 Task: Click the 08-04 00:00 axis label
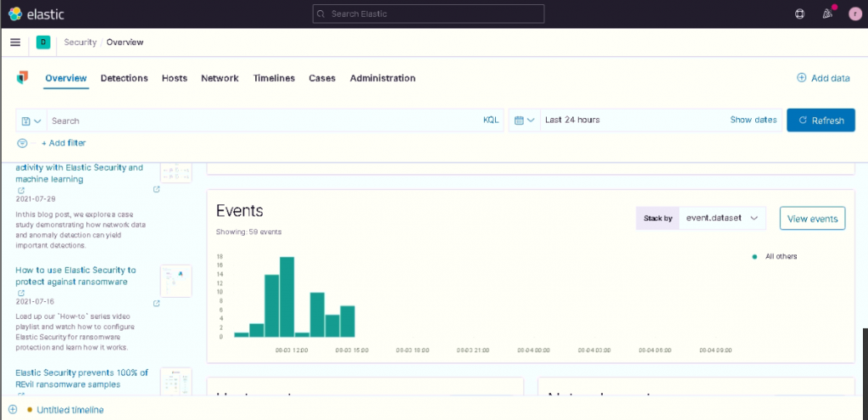point(534,350)
